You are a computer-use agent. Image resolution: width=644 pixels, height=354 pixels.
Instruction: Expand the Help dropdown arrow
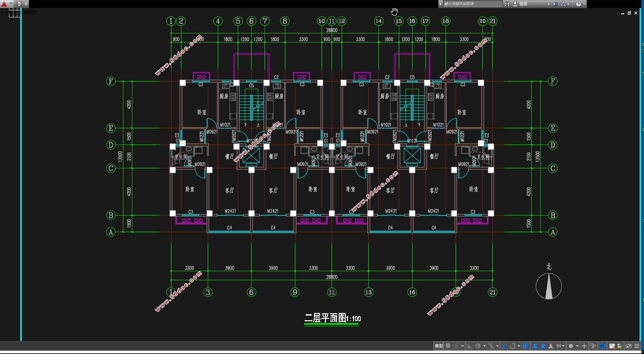(584, 4)
